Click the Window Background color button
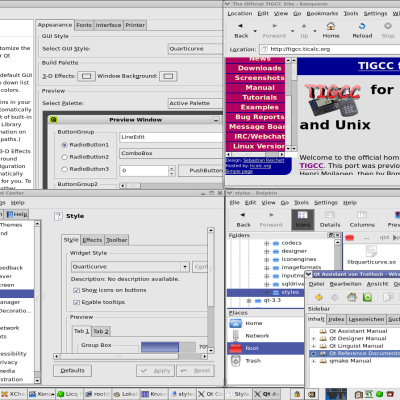This screenshot has width=400, height=400. 168,76
